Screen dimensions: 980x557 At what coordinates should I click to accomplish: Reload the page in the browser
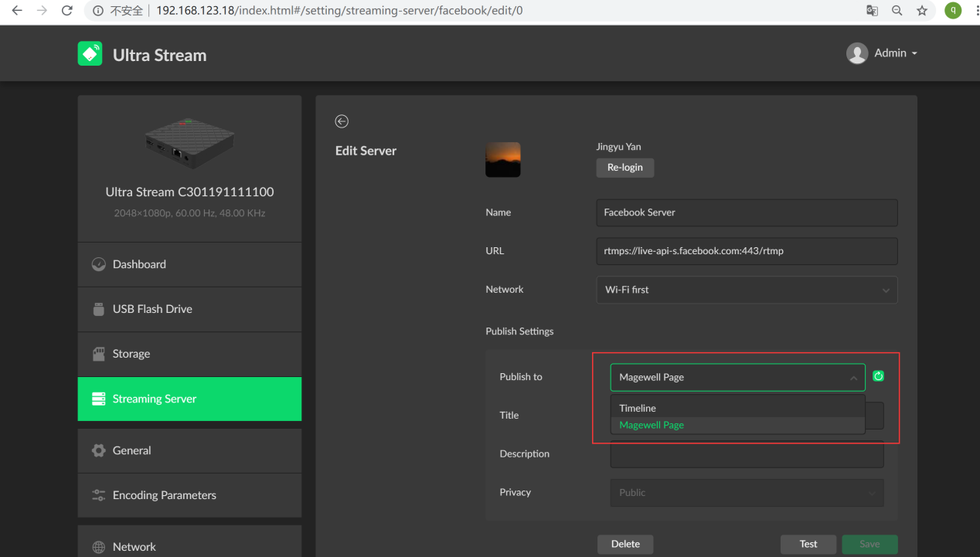67,11
